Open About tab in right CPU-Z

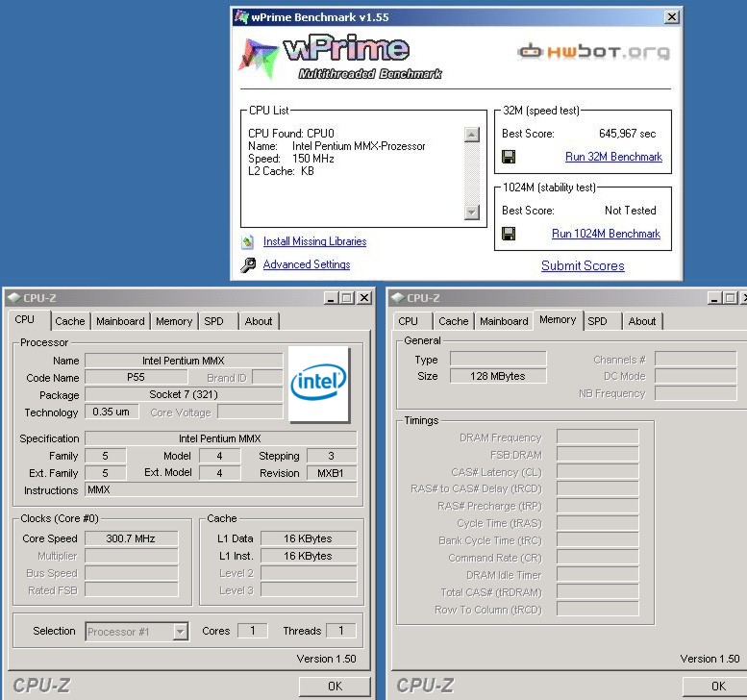pyautogui.click(x=642, y=321)
